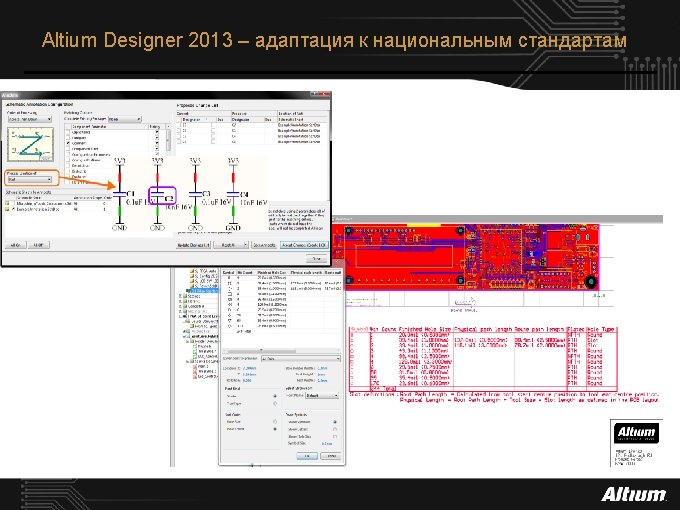Open the Order of Processing dropdown in Annotate dialog
Viewport: 680px width, 510px height.
click(29, 119)
